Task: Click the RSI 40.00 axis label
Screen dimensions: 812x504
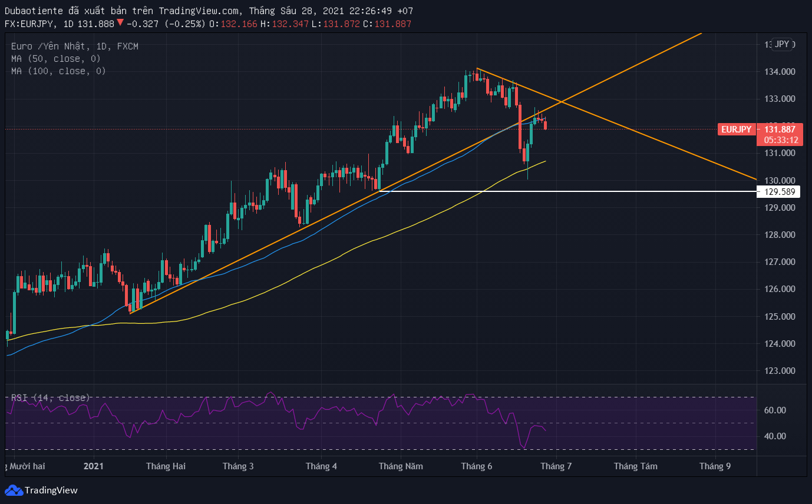Action: pos(775,436)
